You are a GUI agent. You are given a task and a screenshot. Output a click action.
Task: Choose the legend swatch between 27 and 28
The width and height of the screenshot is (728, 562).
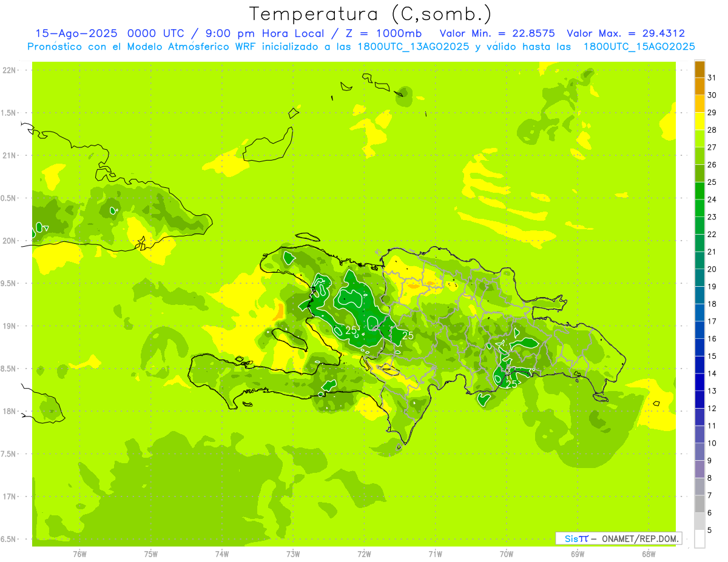pos(699,139)
